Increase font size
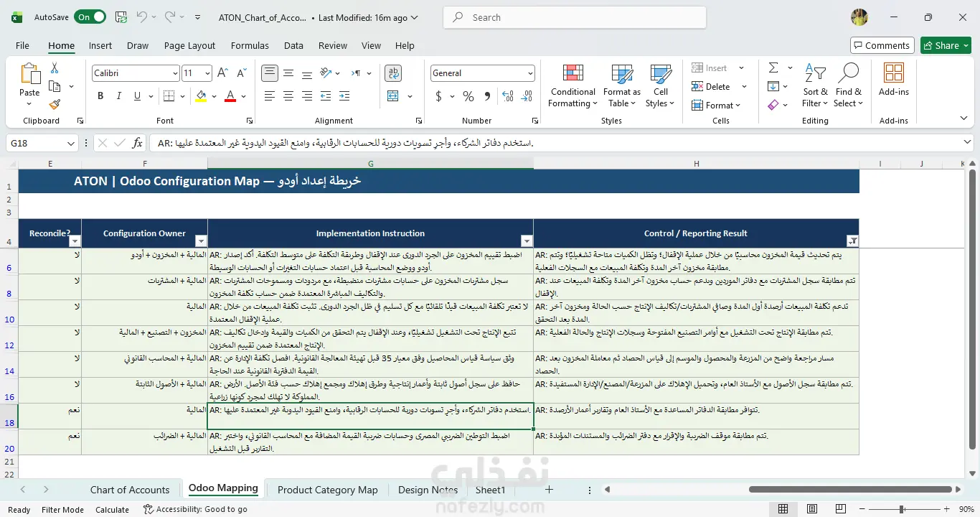Image resolution: width=980 pixels, height=517 pixels. [222, 73]
